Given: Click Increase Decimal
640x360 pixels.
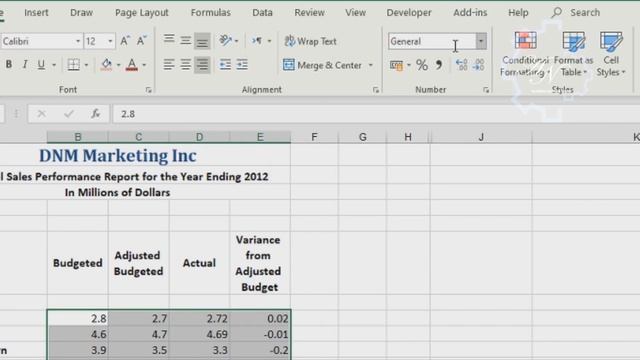Looking at the screenshot, I should point(462,65).
